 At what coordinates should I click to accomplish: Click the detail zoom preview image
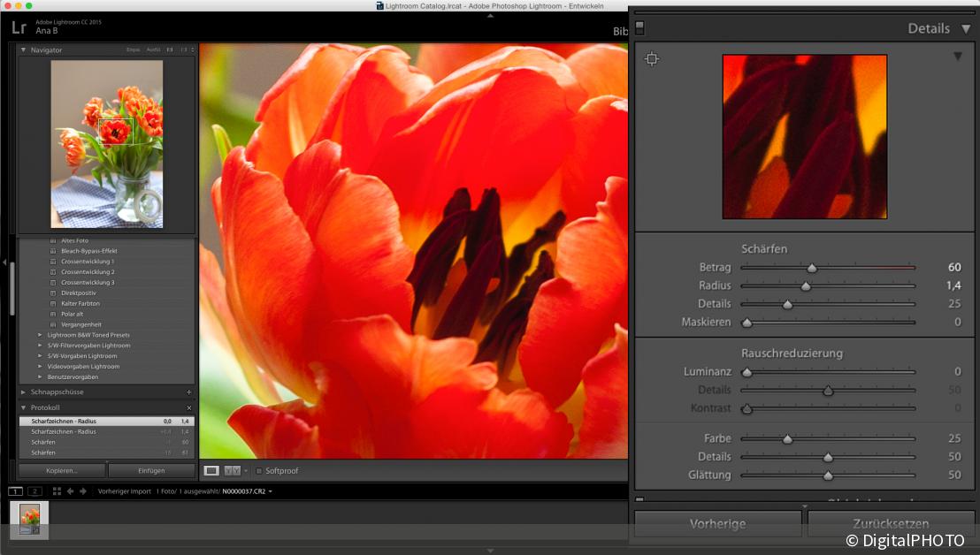click(804, 137)
